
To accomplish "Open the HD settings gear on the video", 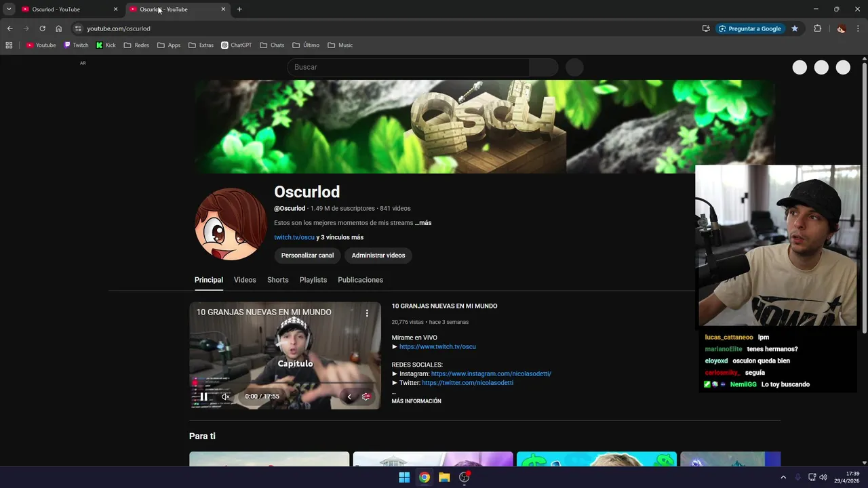I will [x=366, y=396].
